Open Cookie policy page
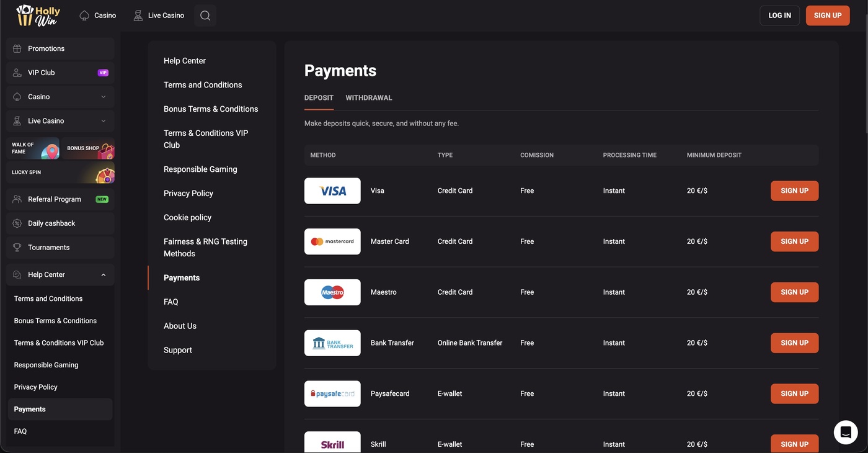868x453 pixels. click(187, 218)
